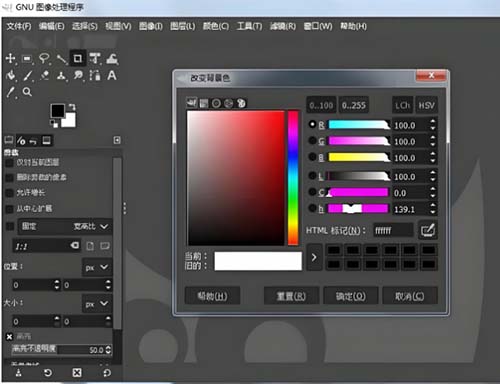Open the dock tab configuration menu button
The width and height of the screenshot is (500, 384).
click(x=117, y=140)
